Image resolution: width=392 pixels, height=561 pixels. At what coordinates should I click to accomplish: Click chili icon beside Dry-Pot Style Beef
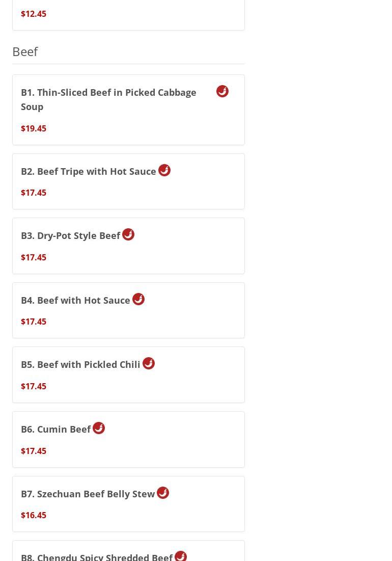(x=128, y=234)
